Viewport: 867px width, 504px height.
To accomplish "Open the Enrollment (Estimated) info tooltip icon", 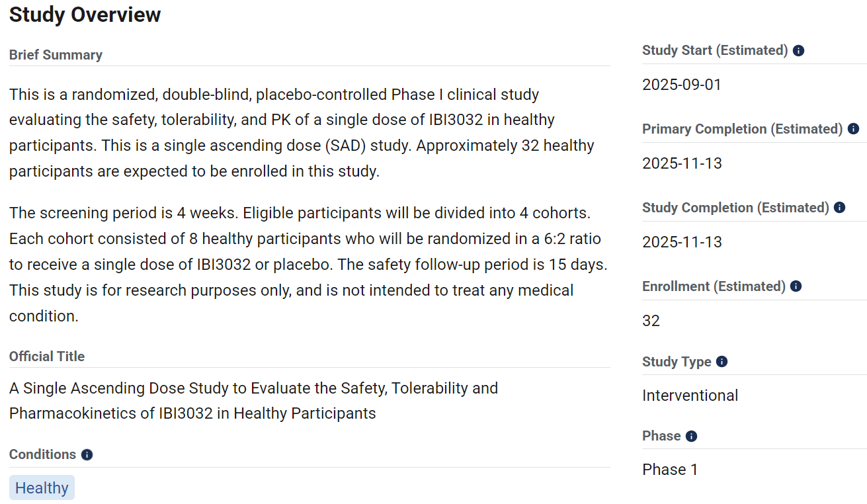I will tap(796, 286).
